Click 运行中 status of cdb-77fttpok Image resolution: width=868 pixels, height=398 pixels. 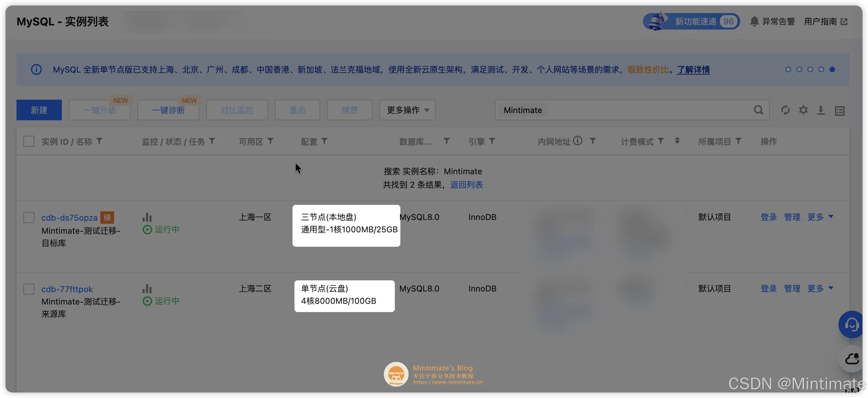tap(161, 301)
